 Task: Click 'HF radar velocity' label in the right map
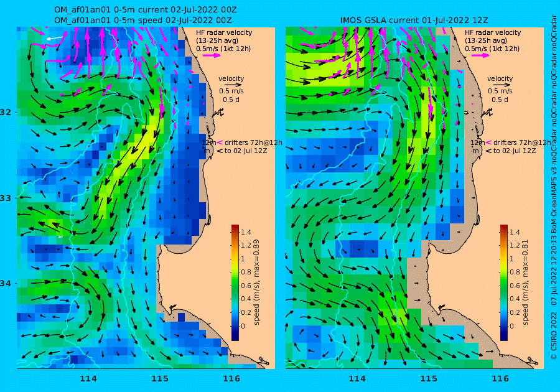(x=493, y=32)
